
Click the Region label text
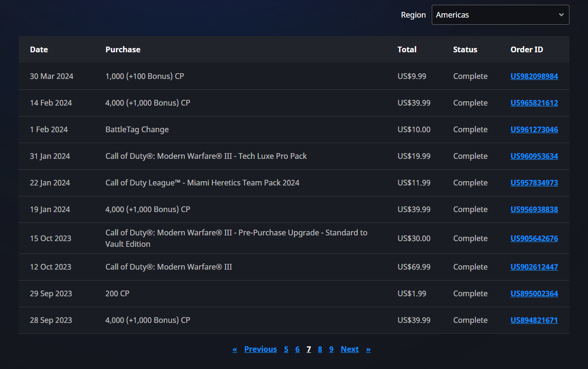[413, 15]
